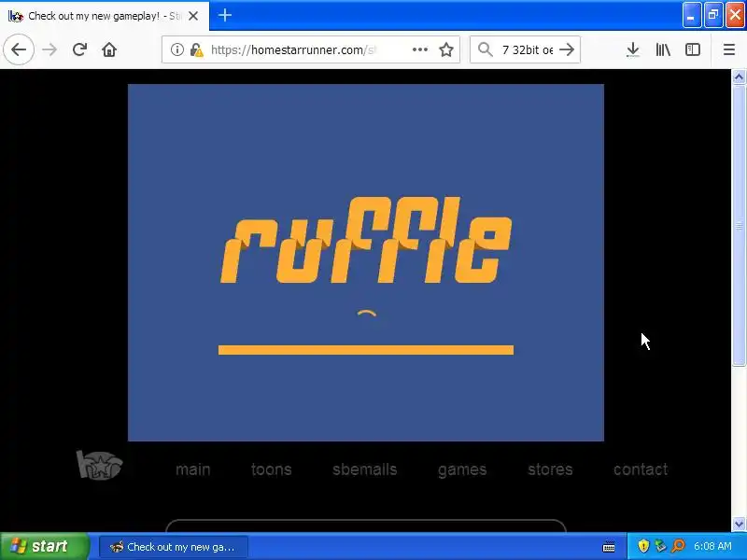Open the 'main' navigation link
Image resolution: width=747 pixels, height=560 pixels.
click(193, 469)
